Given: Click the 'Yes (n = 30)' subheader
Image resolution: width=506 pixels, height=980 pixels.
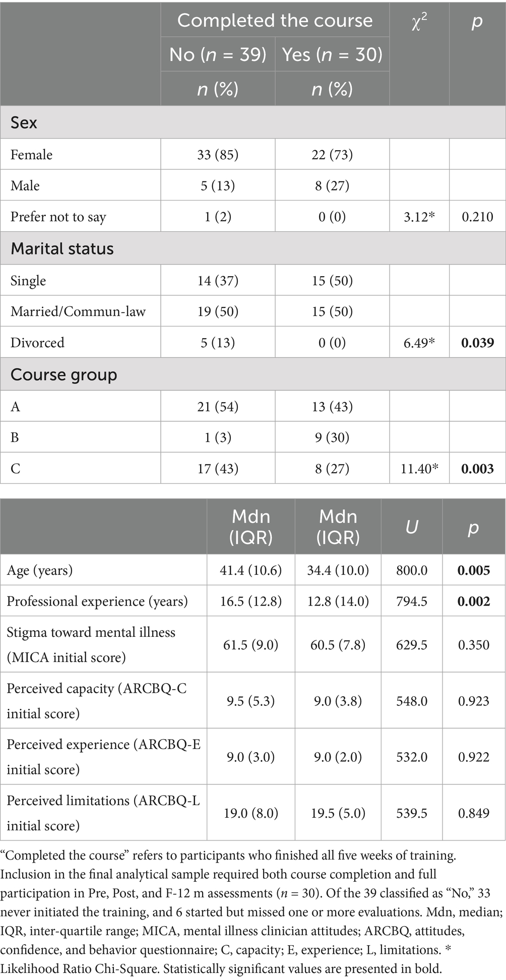Looking at the screenshot, I should click(332, 54).
